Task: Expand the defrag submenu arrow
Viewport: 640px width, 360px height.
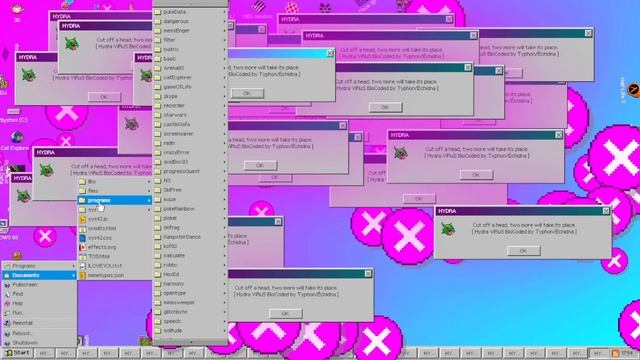Action: click(x=225, y=228)
